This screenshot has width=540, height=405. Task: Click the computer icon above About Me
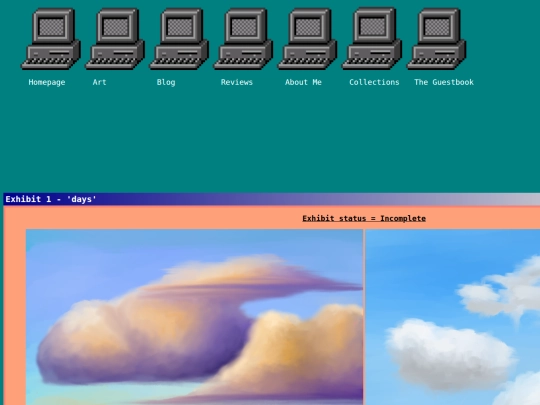[308, 39]
